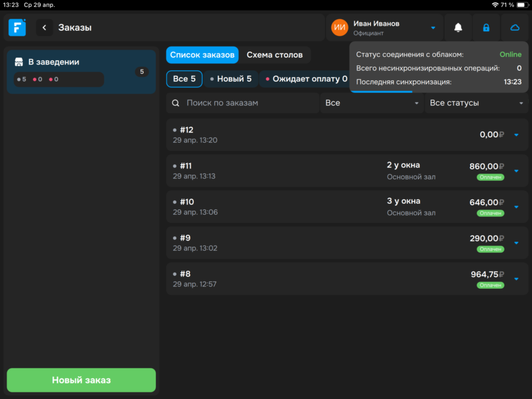The image size is (532, 399).
Task: Click the search magnifier icon
Action: (176, 103)
